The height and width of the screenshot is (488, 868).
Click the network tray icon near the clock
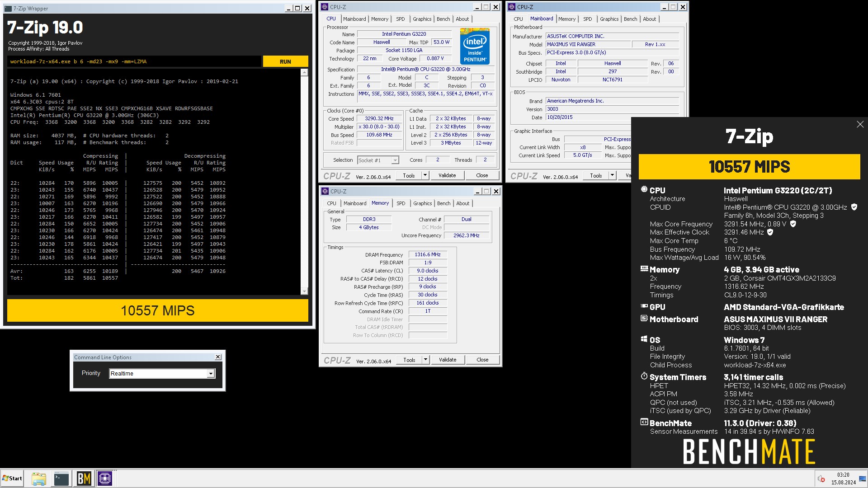862,479
